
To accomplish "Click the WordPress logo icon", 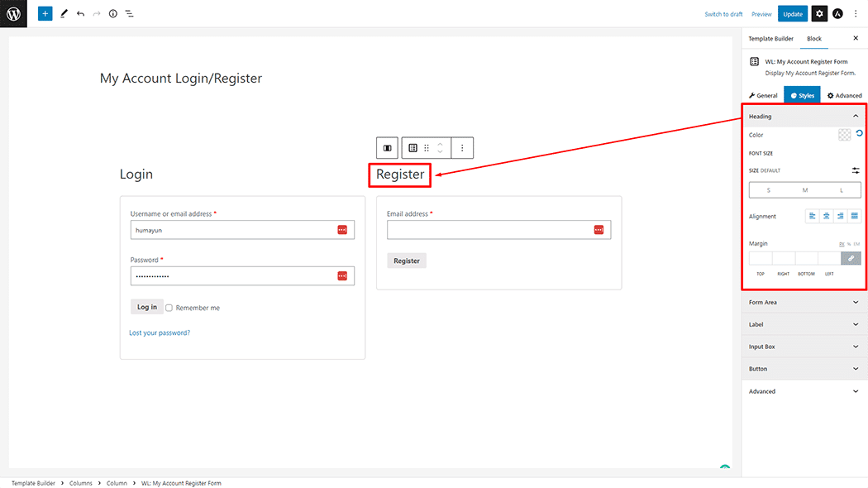I will tap(12, 13).
